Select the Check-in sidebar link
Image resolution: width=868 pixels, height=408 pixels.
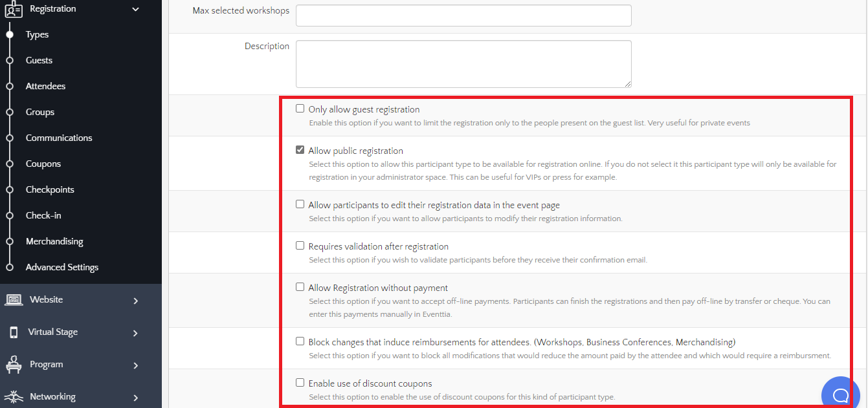click(43, 215)
